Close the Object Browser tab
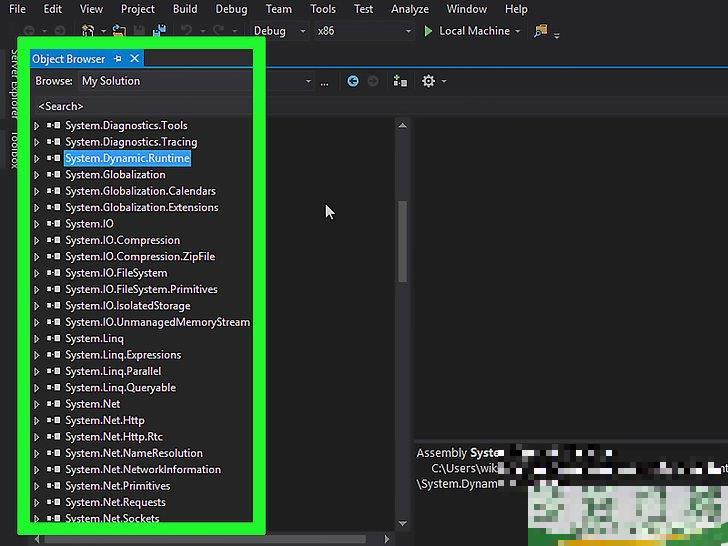The height and width of the screenshot is (546, 728). (134, 59)
